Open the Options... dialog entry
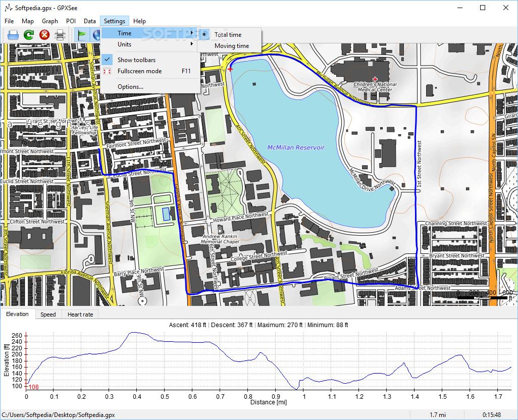This screenshot has height=420, width=518. coord(150,87)
